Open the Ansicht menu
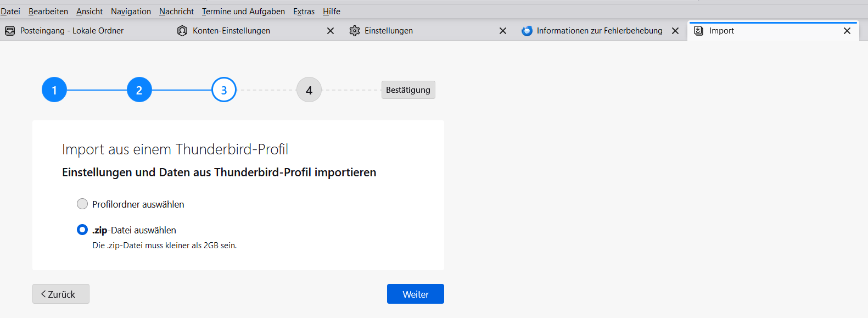The height and width of the screenshot is (318, 868). click(x=89, y=11)
